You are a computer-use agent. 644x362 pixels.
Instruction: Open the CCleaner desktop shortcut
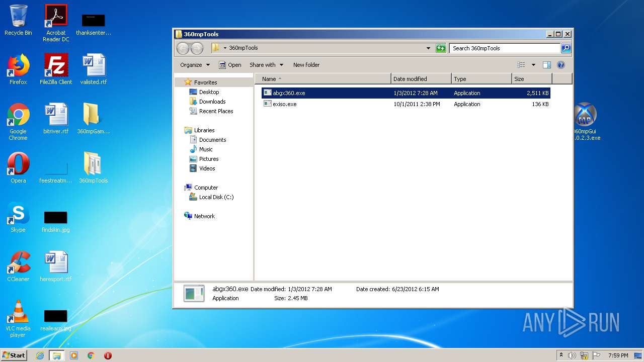(18, 266)
